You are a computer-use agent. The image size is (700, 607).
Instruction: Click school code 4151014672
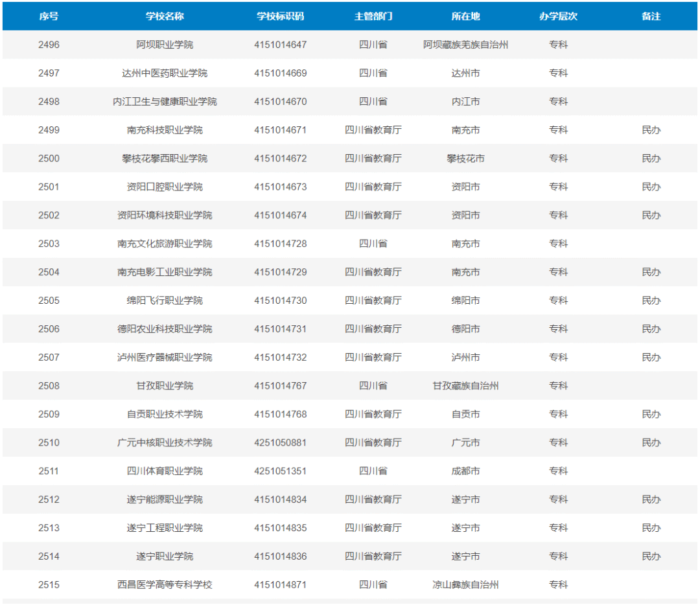pos(281,159)
